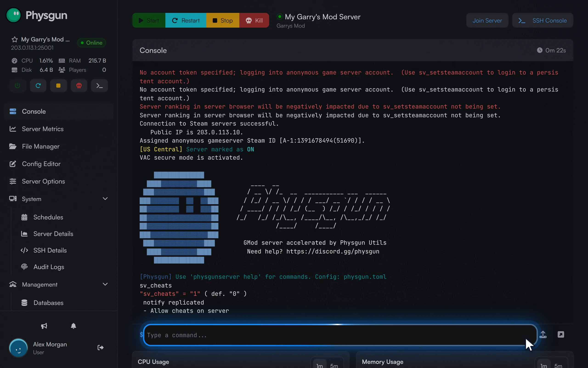Click the server address 203.0.113.1:25001
The width and height of the screenshot is (588, 368).
coord(32,48)
